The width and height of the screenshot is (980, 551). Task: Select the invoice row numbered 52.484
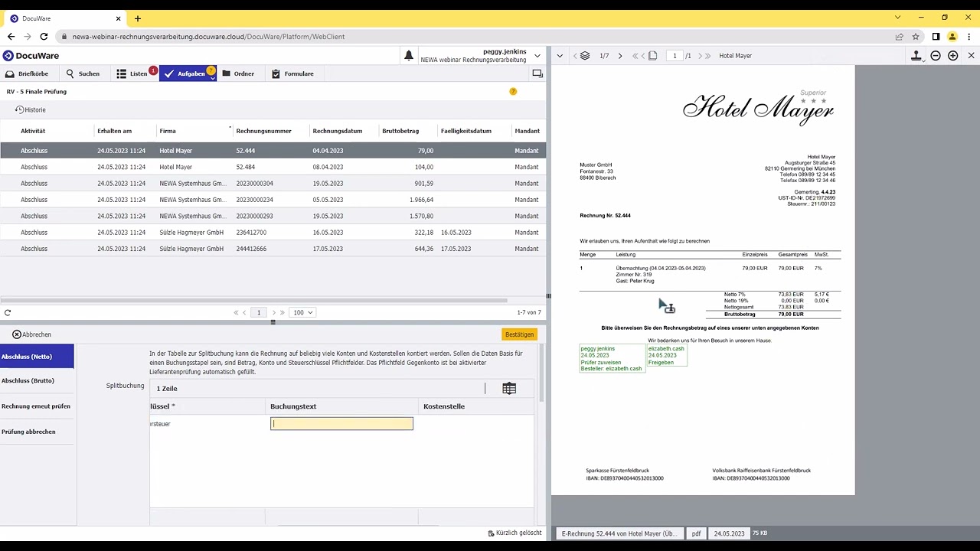273,167
